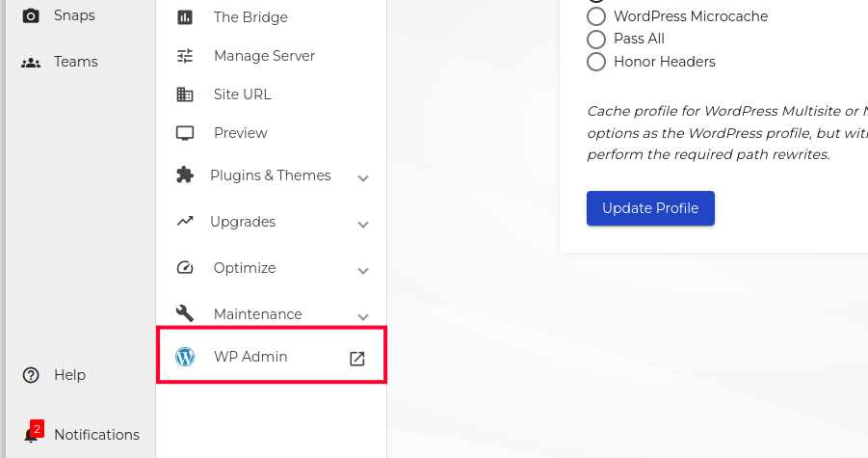Choose the Honor Headers radio option
Screen dimensions: 868x458
coord(596,63)
